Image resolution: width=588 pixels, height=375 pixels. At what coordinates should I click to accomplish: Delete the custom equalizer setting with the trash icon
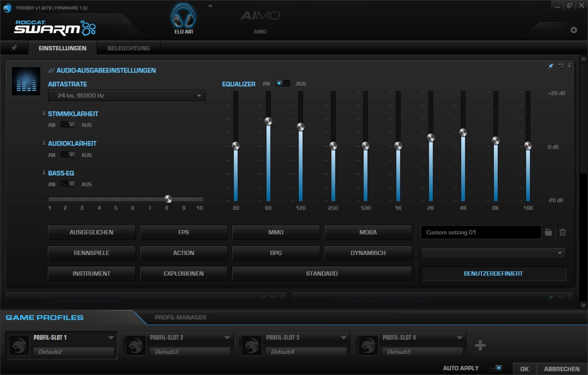pyautogui.click(x=562, y=232)
